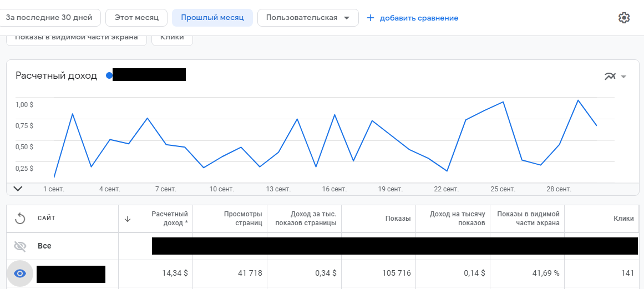Select Показы в видимой части экрана chip
The image size is (644, 289).
(77, 38)
